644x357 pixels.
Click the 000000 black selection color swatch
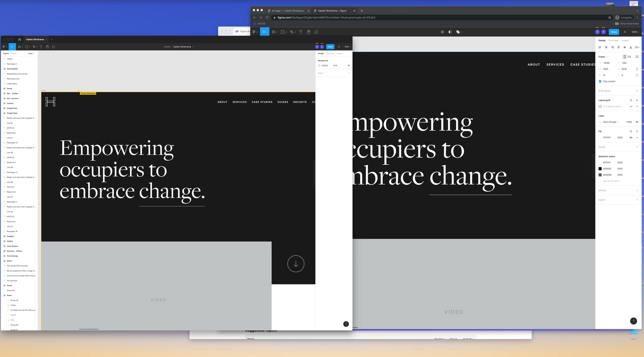[x=600, y=169]
